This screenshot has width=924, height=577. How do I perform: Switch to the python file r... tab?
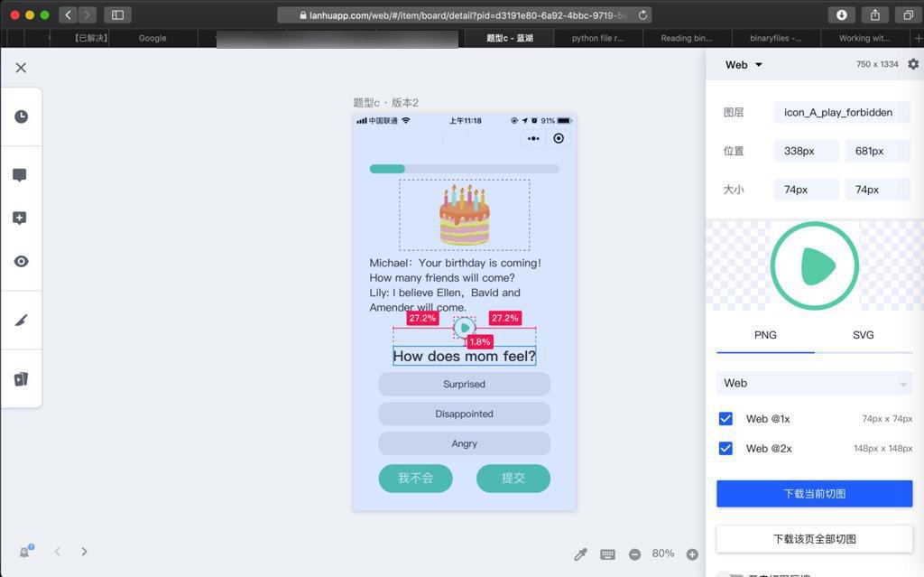pos(597,38)
